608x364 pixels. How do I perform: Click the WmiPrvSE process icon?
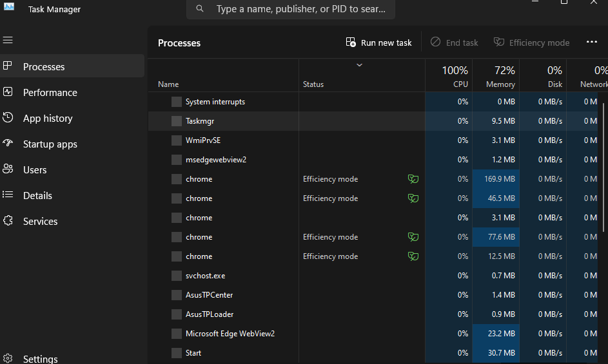pyautogui.click(x=177, y=140)
